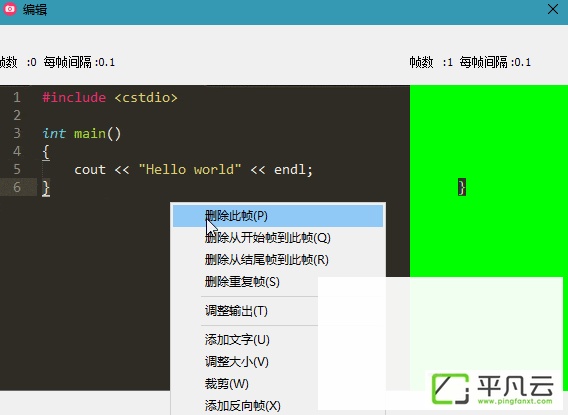Pick 添加文字(U) to add text
Screen dimensions: 568x415
pyautogui.click(x=237, y=340)
